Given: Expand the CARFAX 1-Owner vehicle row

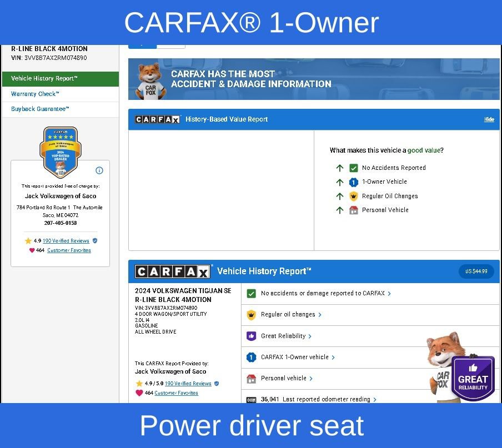Looking at the screenshot, I should 298,358.
